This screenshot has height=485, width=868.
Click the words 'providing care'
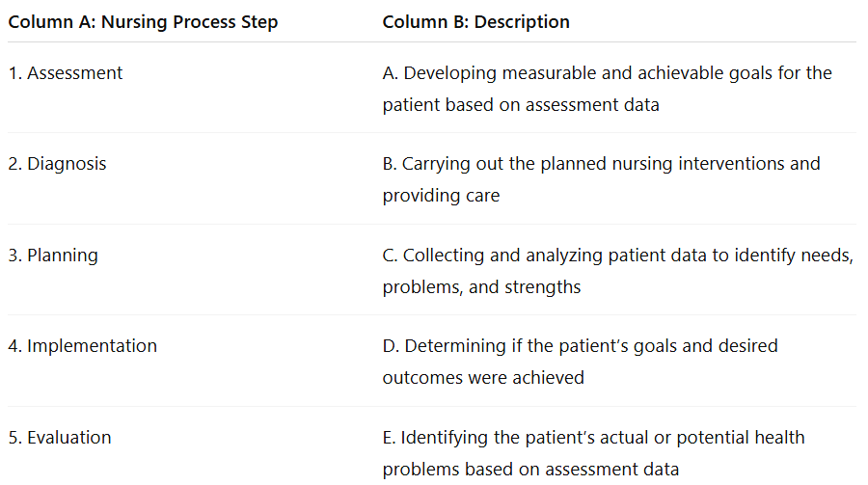click(441, 196)
